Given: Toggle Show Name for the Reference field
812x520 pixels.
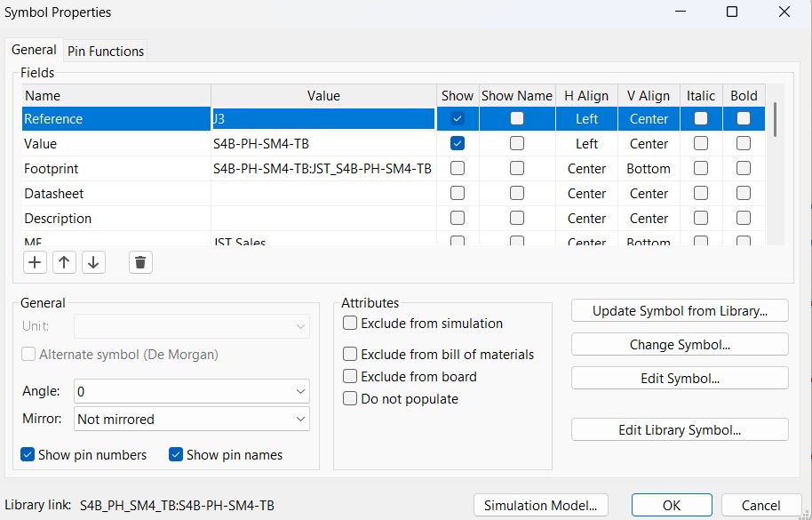Looking at the screenshot, I should tap(516, 118).
